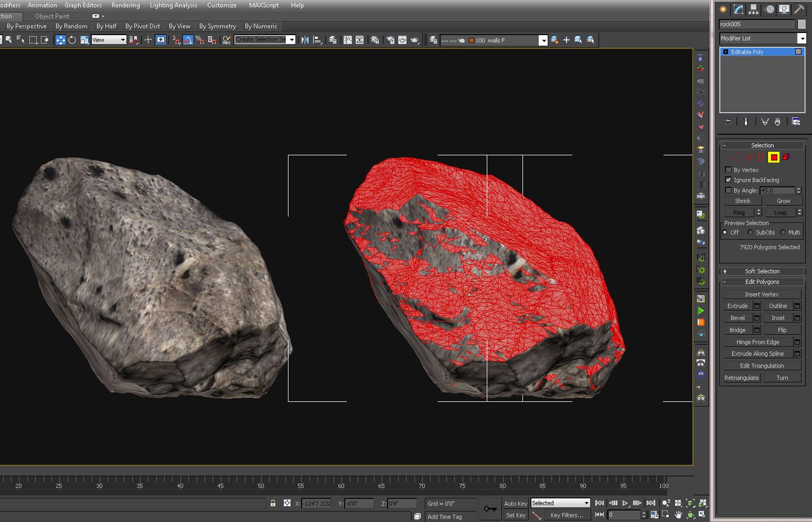
Task: Open the Hierarchy command panel tab
Action: pos(754,9)
